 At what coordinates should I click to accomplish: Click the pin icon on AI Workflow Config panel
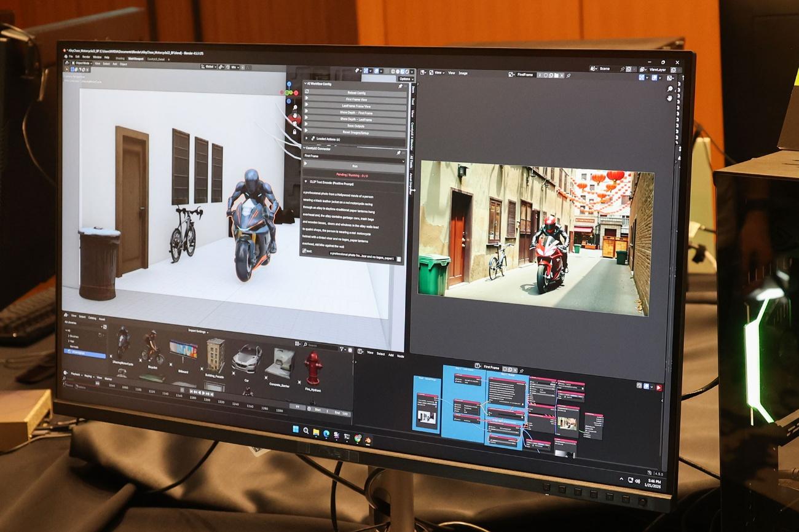coord(400,86)
